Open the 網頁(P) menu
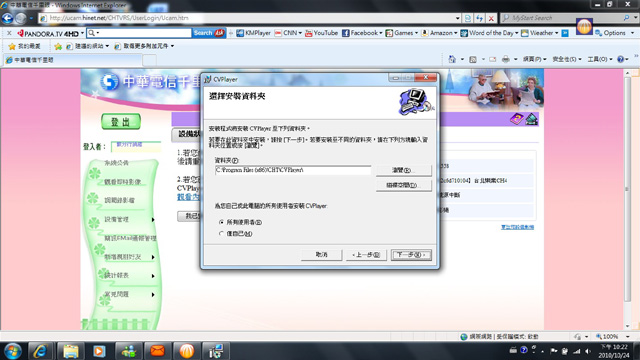 534,60
